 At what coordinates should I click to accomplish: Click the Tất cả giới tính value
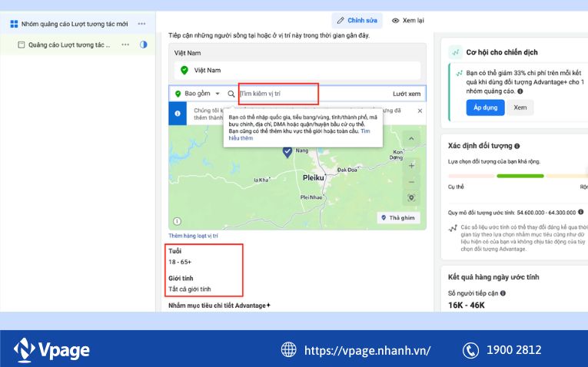coord(190,289)
